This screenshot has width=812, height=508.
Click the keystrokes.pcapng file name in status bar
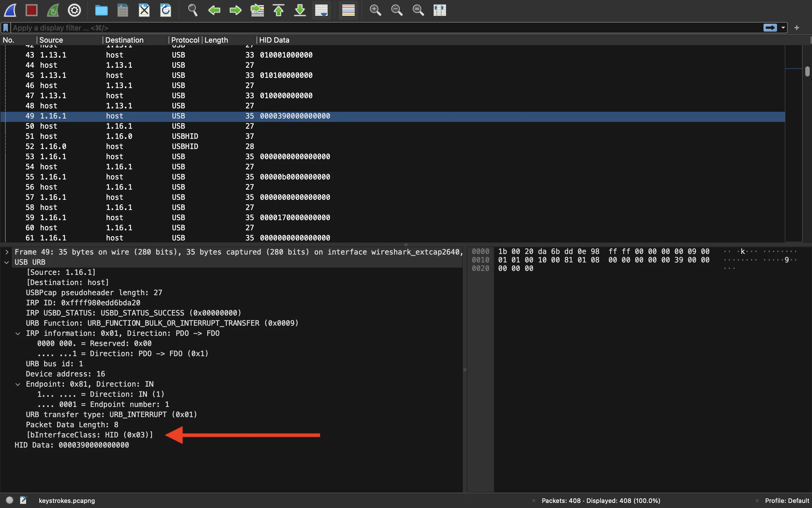point(67,501)
